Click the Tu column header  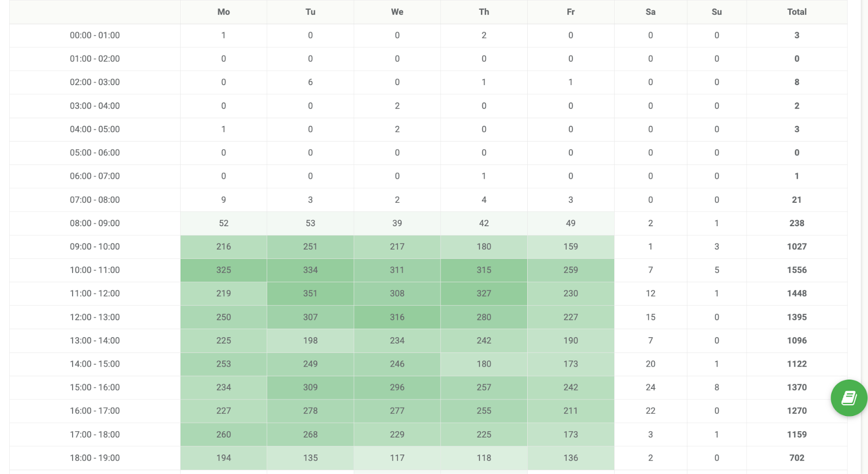310,12
